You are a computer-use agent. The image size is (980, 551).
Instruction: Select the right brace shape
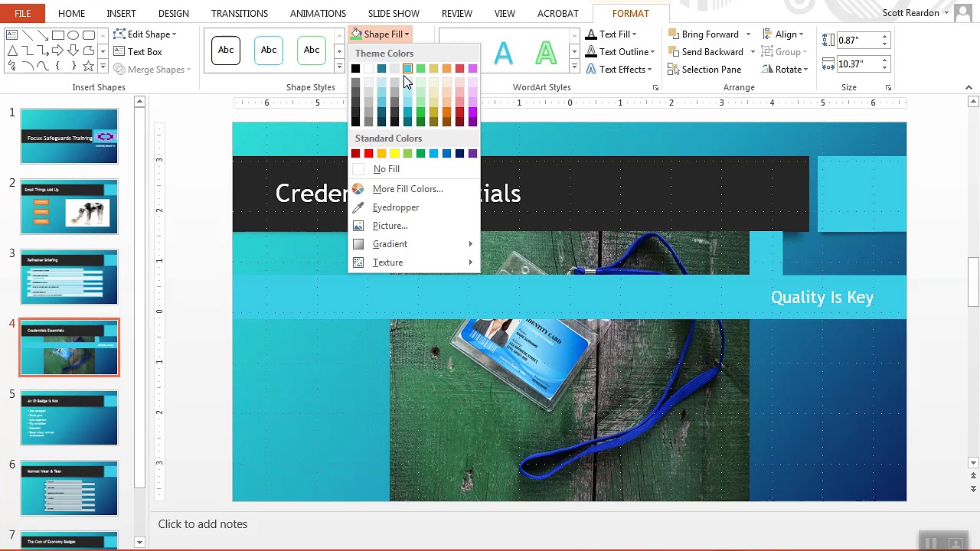pyautogui.click(x=74, y=66)
